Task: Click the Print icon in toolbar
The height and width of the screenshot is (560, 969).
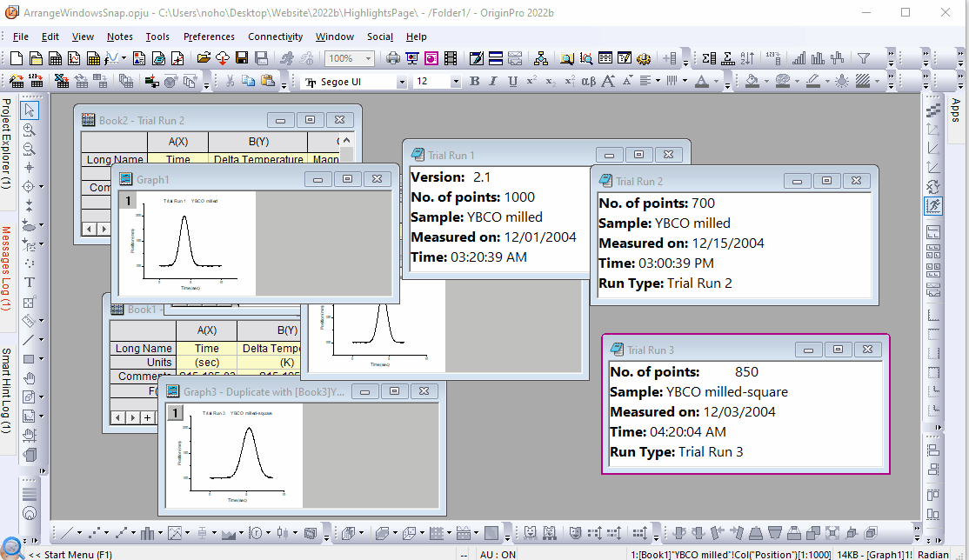Action: (392, 59)
